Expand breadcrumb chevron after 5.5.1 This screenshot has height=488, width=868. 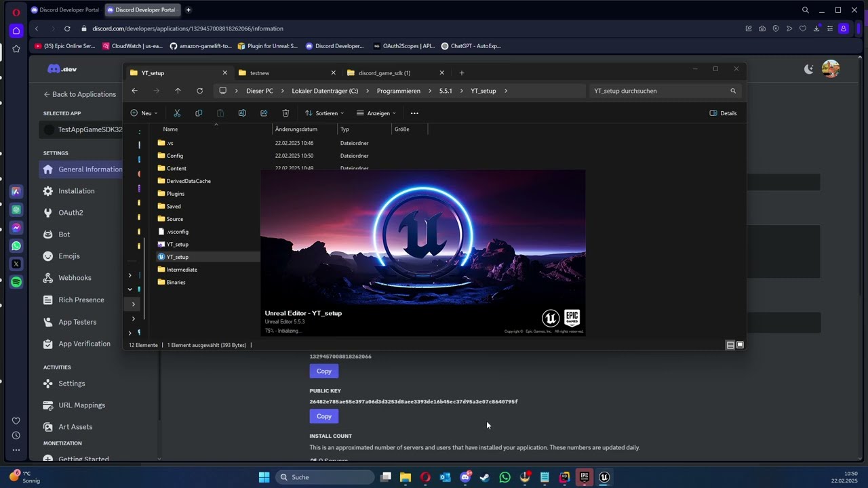(x=461, y=91)
